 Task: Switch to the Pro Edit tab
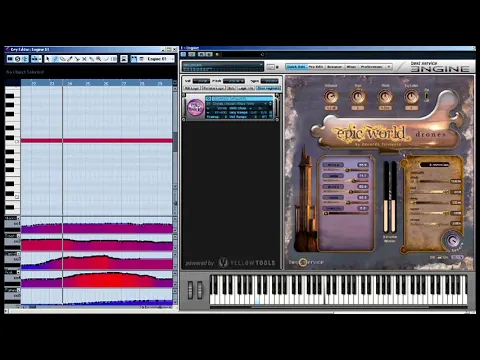pyautogui.click(x=316, y=67)
